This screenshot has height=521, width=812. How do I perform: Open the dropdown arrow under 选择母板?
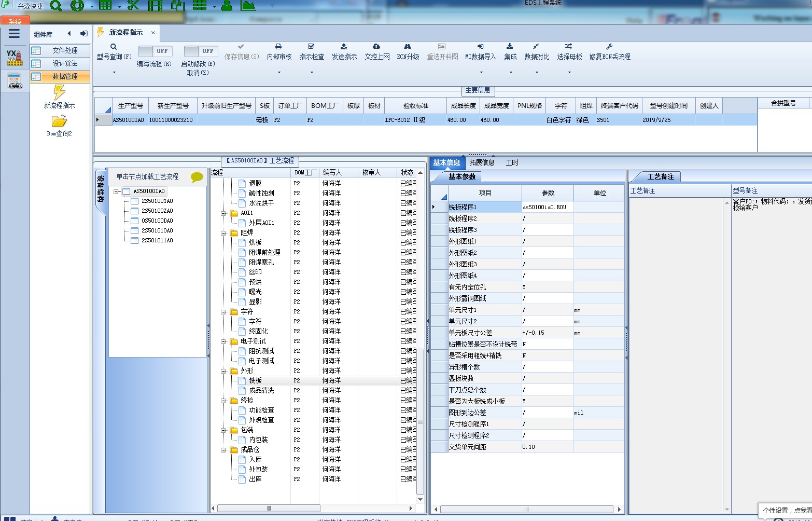coord(569,73)
